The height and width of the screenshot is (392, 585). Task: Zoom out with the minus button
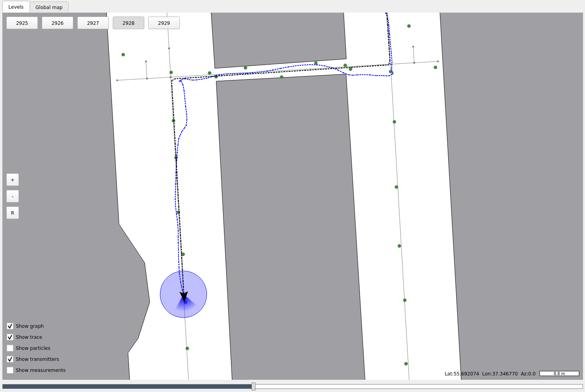(x=13, y=196)
